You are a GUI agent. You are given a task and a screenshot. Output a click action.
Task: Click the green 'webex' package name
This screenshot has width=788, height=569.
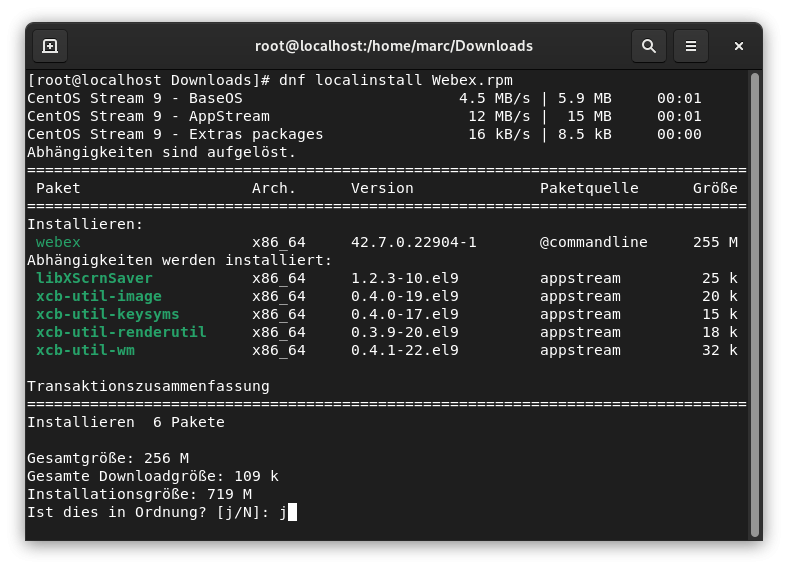click(58, 242)
